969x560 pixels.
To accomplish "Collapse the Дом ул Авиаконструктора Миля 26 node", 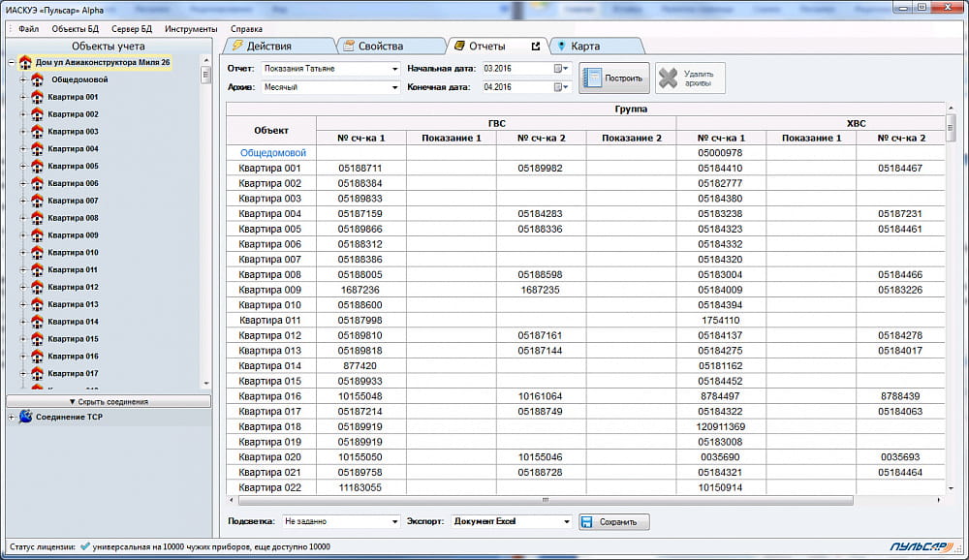I will 11,63.
